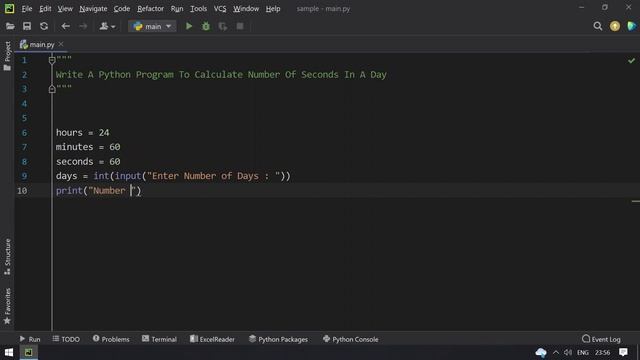Screen dimensions: 640x360
Task: Navigate forward with the right arrow
Action: [x=83, y=27]
